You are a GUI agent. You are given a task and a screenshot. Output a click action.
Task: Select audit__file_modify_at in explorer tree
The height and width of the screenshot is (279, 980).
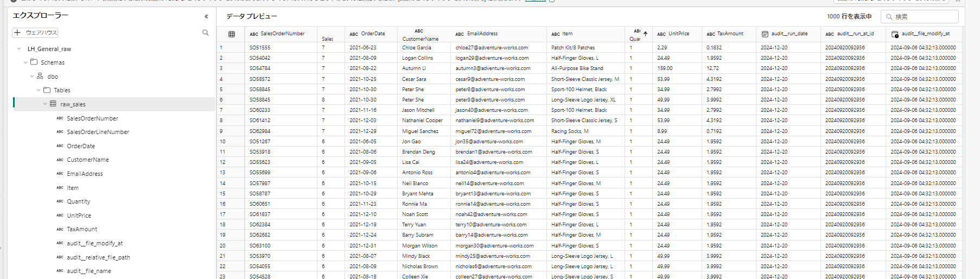pos(95,243)
